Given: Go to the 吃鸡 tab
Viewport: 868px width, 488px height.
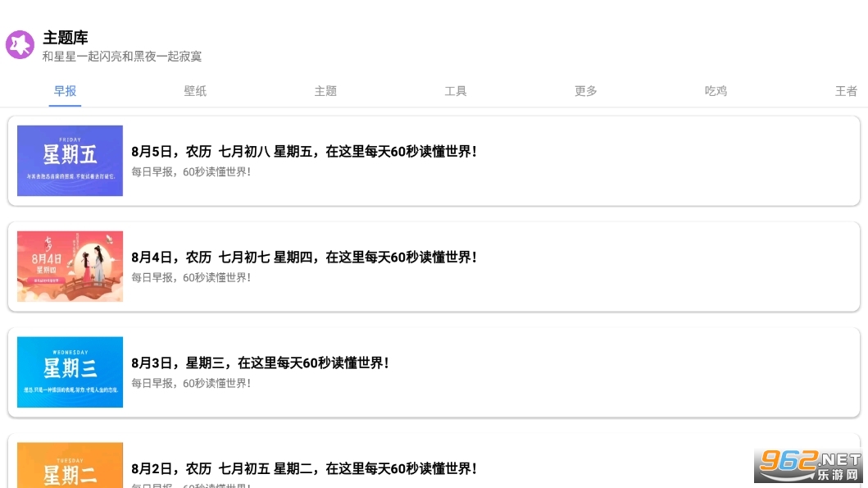Looking at the screenshot, I should (x=716, y=91).
